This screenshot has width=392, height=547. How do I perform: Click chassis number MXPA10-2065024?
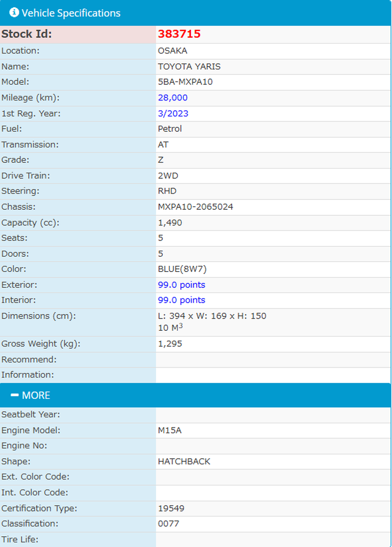196,207
